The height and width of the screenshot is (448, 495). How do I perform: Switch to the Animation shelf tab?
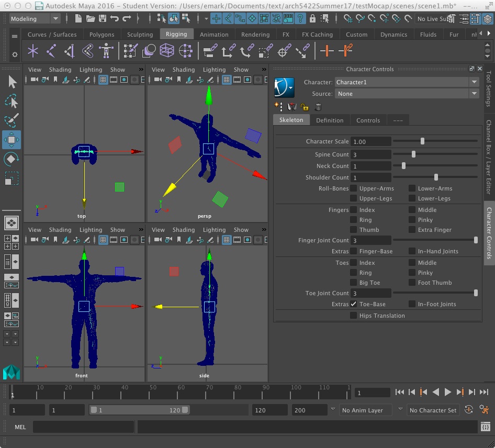tap(214, 35)
